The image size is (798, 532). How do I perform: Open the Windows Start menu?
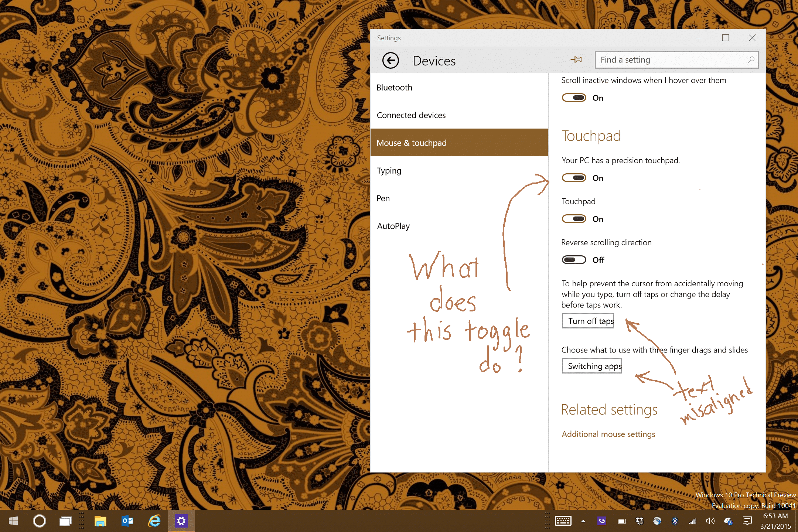13,521
